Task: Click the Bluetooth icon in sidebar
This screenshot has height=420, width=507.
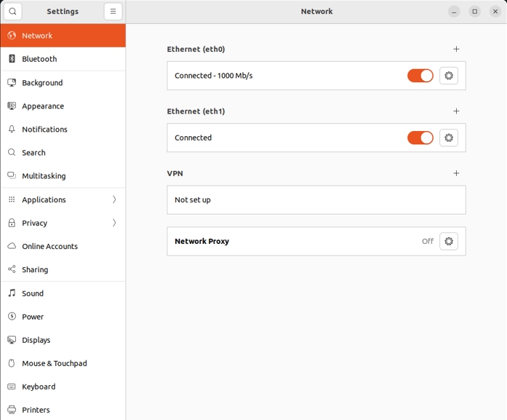Action: 12,58
